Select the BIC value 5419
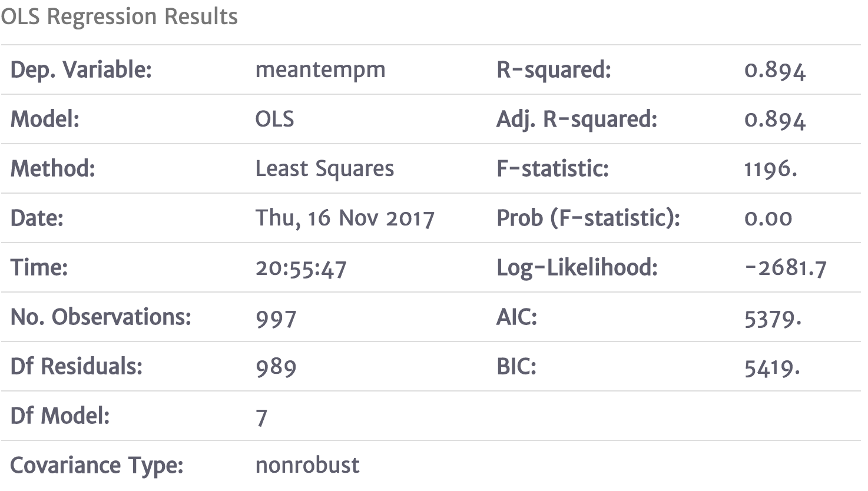 coord(773,367)
